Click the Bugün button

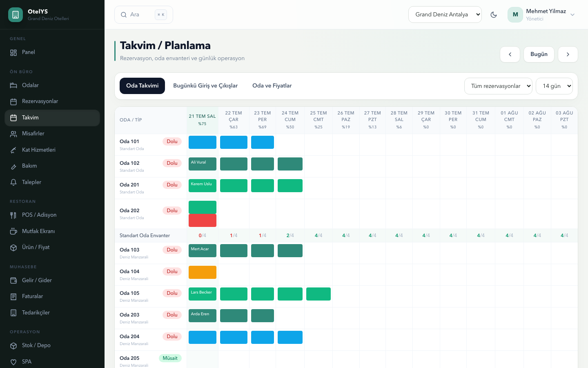[539, 54]
